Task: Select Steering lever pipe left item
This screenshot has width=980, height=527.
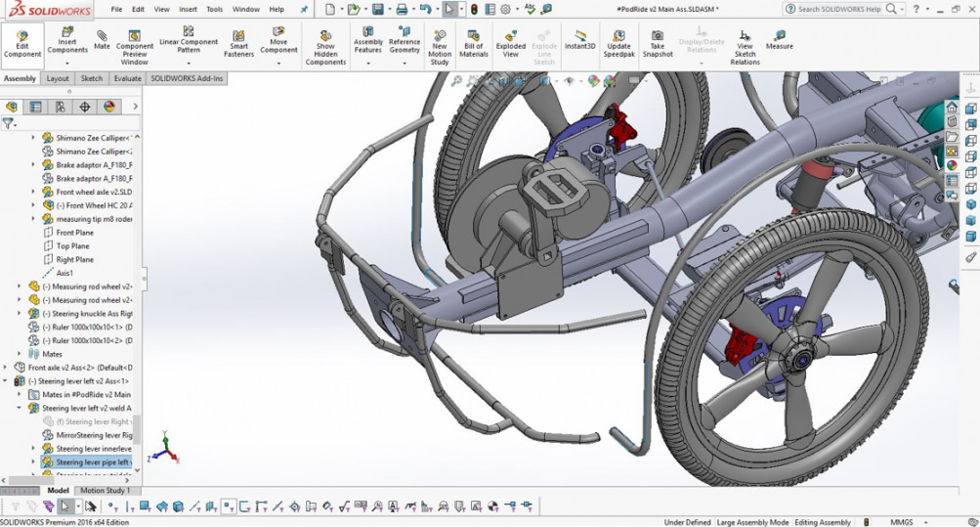Action: click(86, 462)
